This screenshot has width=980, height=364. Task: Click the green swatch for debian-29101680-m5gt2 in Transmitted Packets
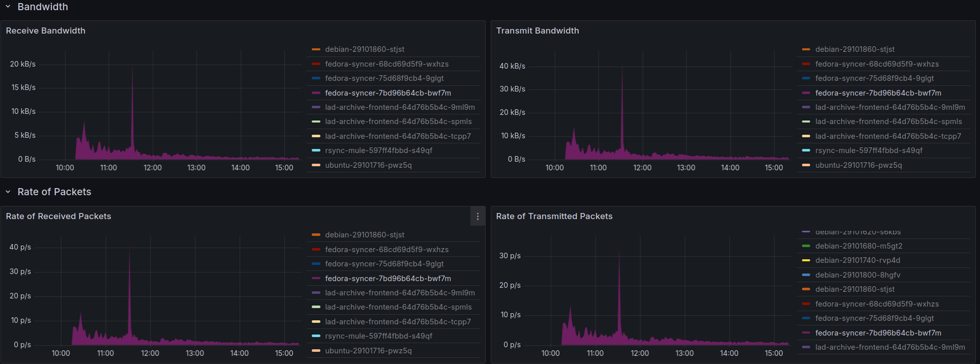point(806,246)
